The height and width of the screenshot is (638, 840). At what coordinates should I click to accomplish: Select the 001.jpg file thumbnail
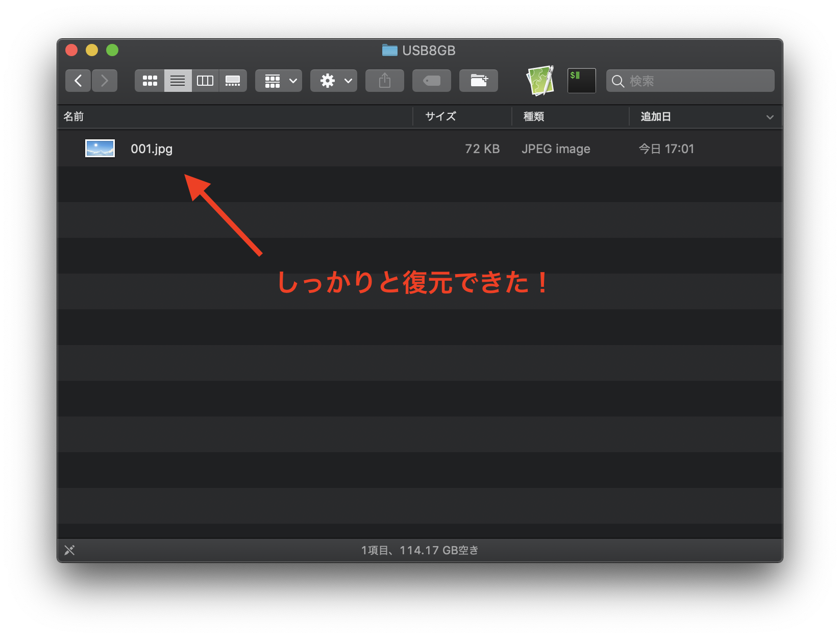point(100,149)
